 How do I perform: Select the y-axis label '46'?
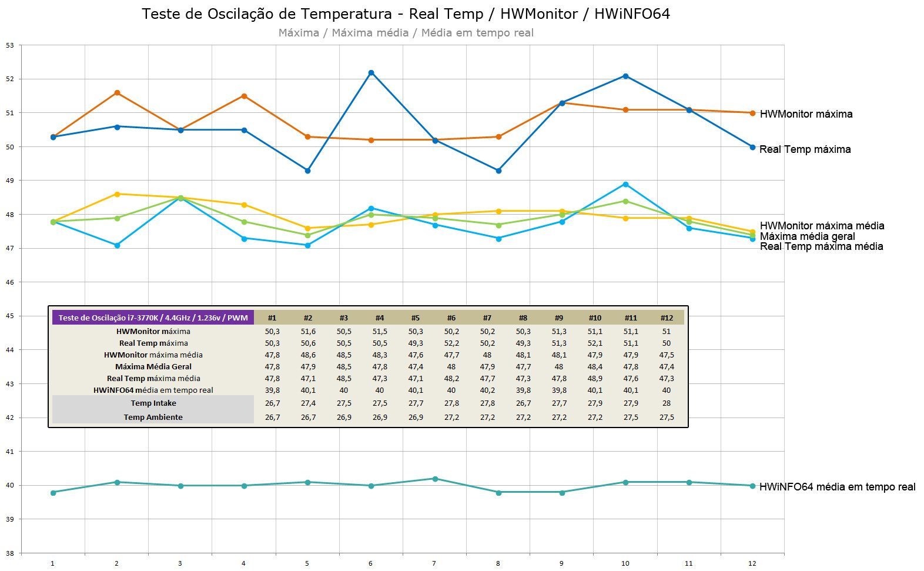[9, 282]
